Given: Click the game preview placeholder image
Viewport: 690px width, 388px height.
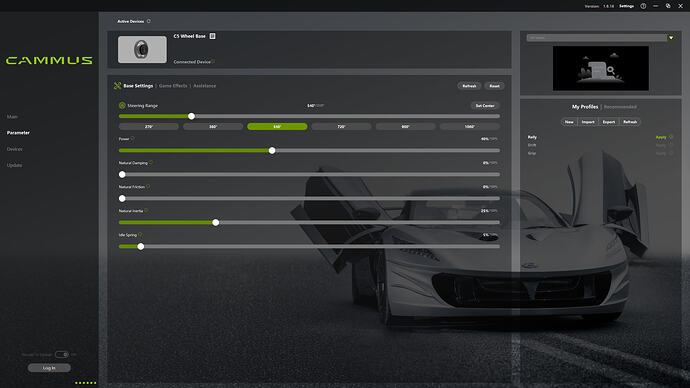Looking at the screenshot, I should pyautogui.click(x=601, y=68).
